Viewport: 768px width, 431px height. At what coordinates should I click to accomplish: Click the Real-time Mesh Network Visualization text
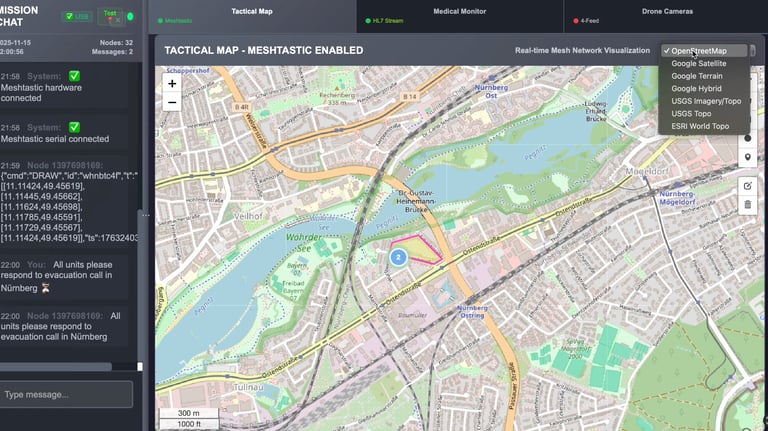[x=582, y=50]
